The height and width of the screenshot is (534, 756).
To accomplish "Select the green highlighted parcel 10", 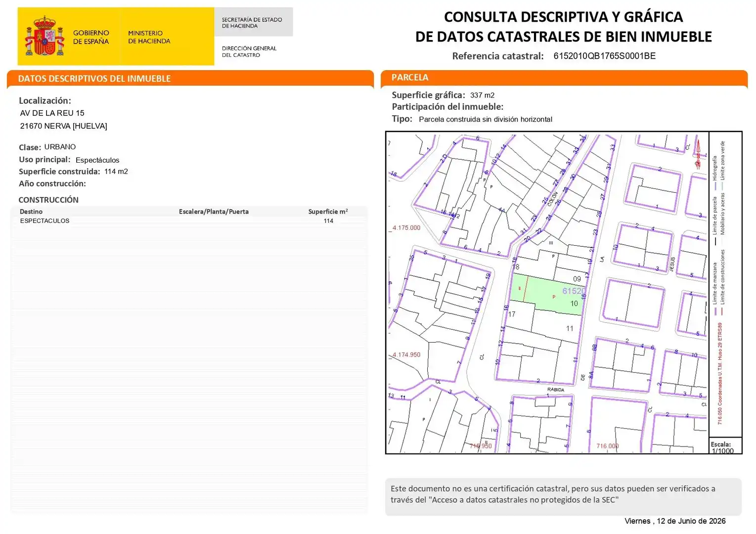I will pos(548,295).
